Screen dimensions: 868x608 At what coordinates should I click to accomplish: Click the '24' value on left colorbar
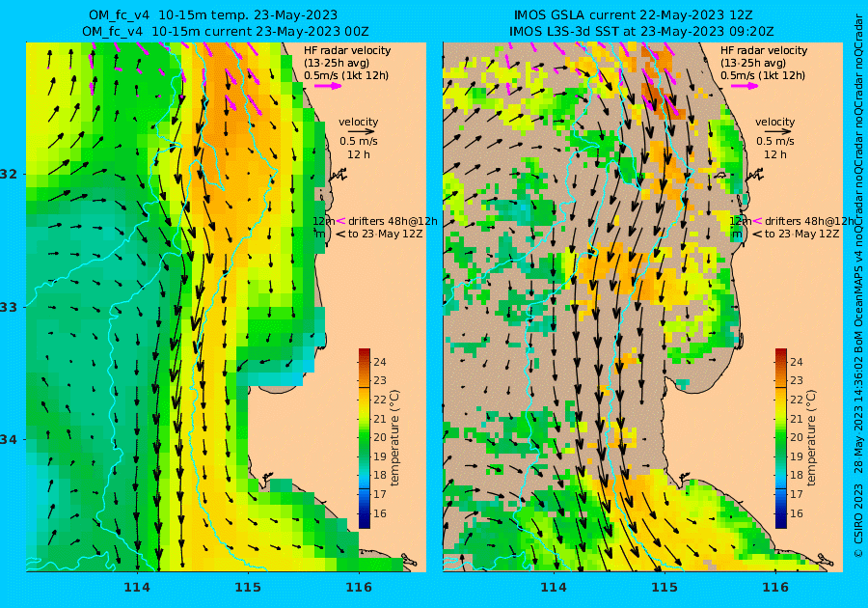380,362
